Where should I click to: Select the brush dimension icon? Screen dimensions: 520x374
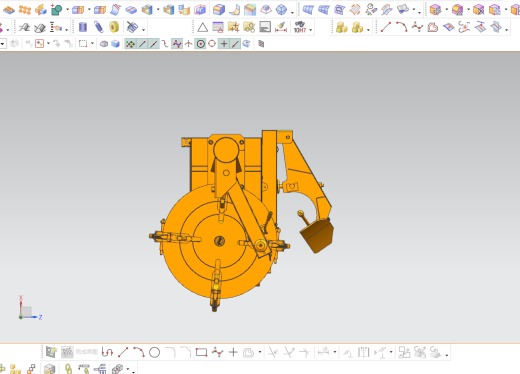click(281, 27)
